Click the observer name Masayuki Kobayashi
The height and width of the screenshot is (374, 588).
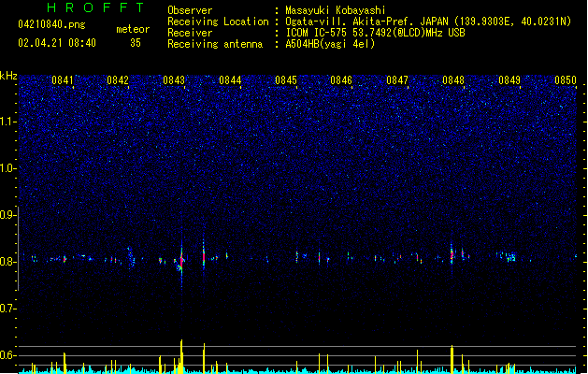point(336,10)
